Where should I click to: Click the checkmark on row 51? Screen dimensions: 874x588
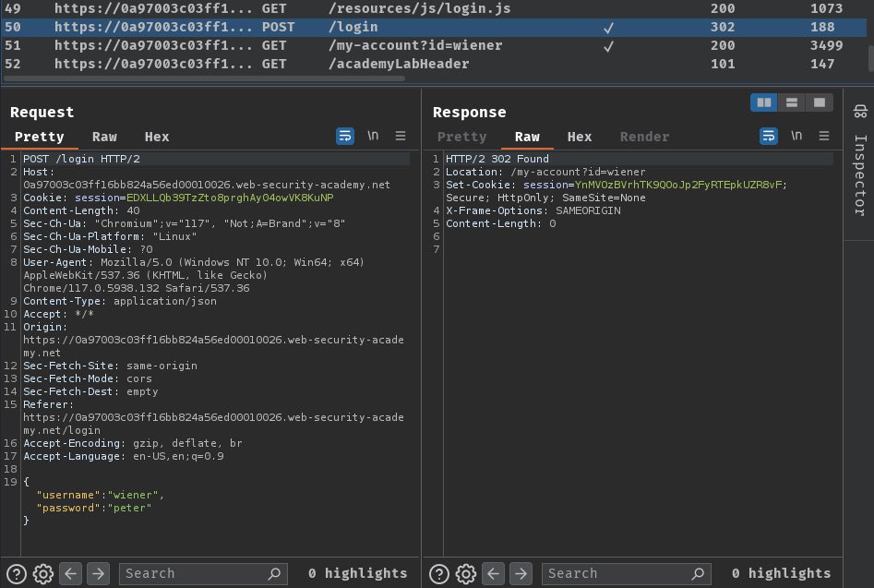pos(608,44)
